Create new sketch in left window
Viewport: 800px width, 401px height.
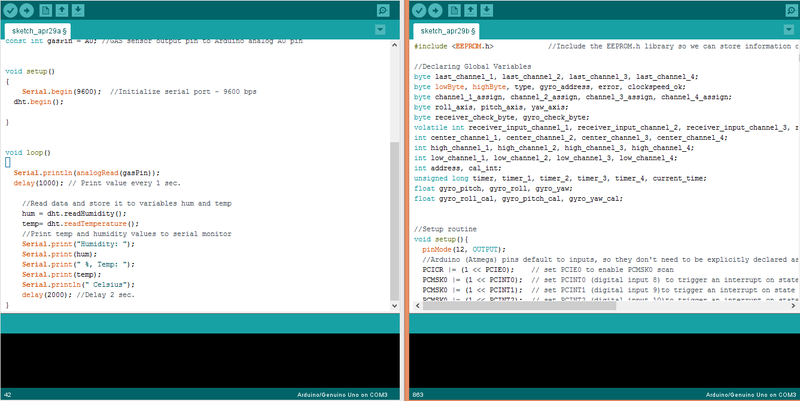[x=46, y=10]
